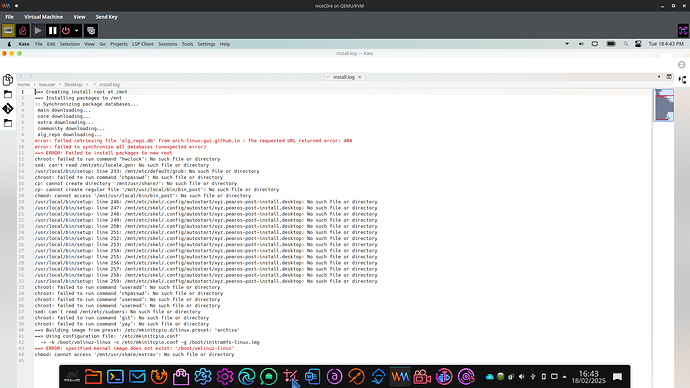The height and width of the screenshot is (388, 690).
Task: Open Filesystem Browser sidebar icon
Action: point(8,123)
